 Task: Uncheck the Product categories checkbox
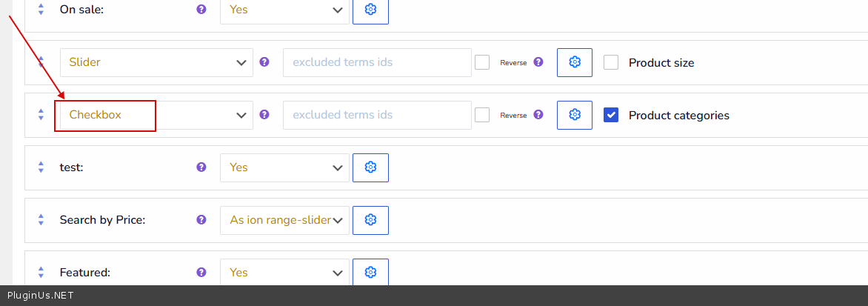pos(611,115)
